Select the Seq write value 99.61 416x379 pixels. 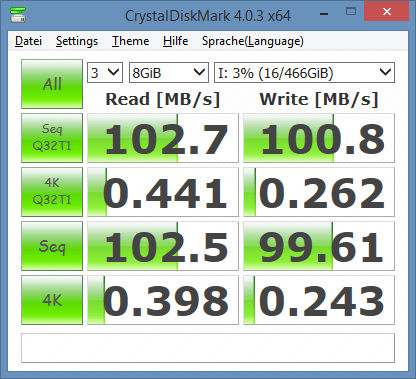click(319, 246)
